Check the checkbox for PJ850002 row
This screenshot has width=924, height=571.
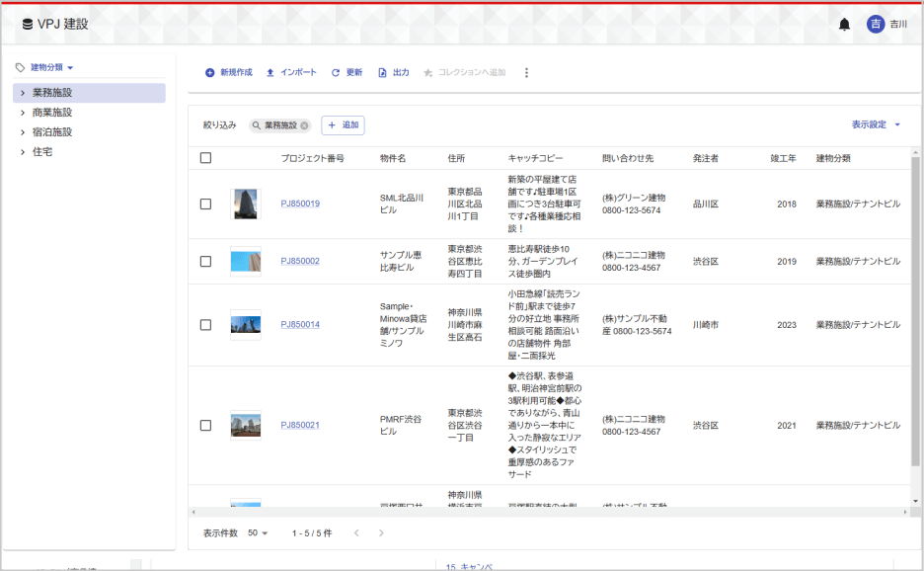(x=205, y=261)
